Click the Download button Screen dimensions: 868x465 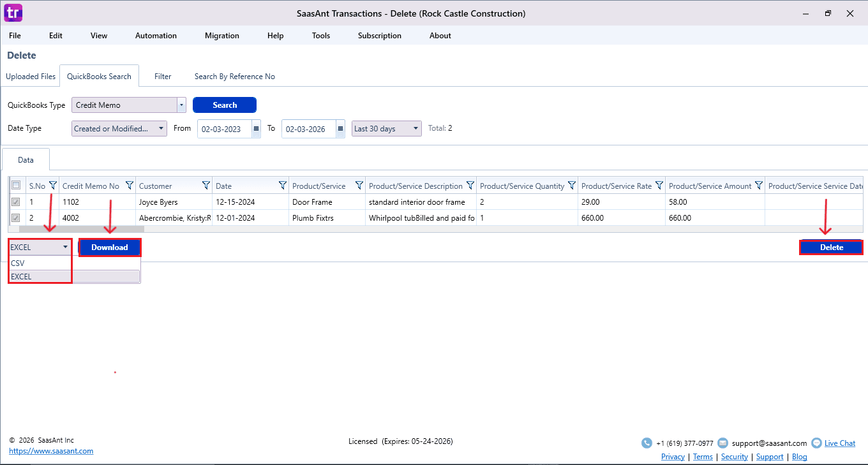pos(110,247)
